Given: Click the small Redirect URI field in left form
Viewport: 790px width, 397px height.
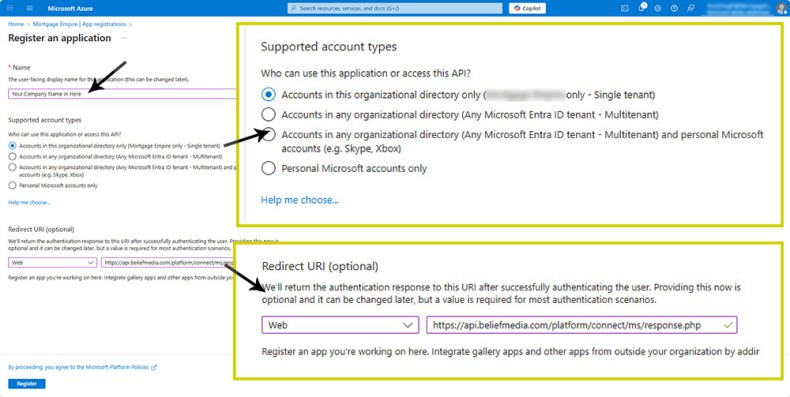Looking at the screenshot, I should pos(168,262).
